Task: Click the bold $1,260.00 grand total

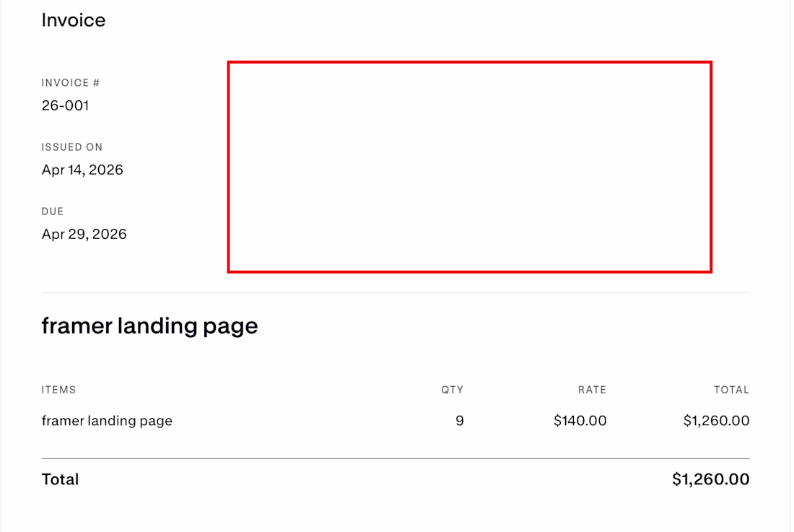Action: [x=710, y=479]
